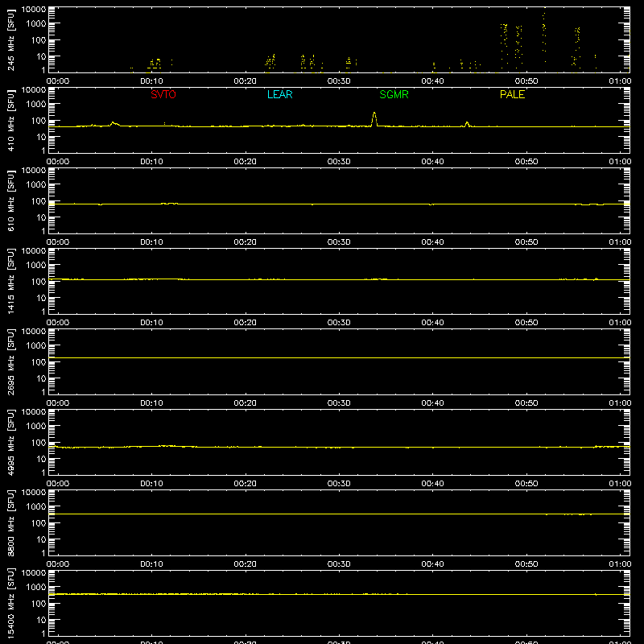Click the tallest 245 MHz burst past 00:50
The image size is (644, 644).
click(544, 35)
